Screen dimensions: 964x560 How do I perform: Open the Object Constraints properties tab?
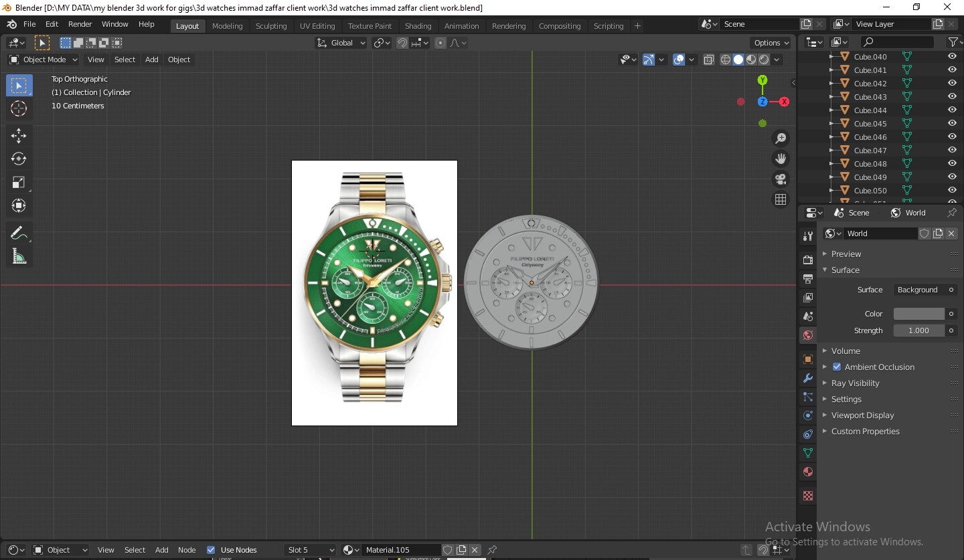pos(808,434)
